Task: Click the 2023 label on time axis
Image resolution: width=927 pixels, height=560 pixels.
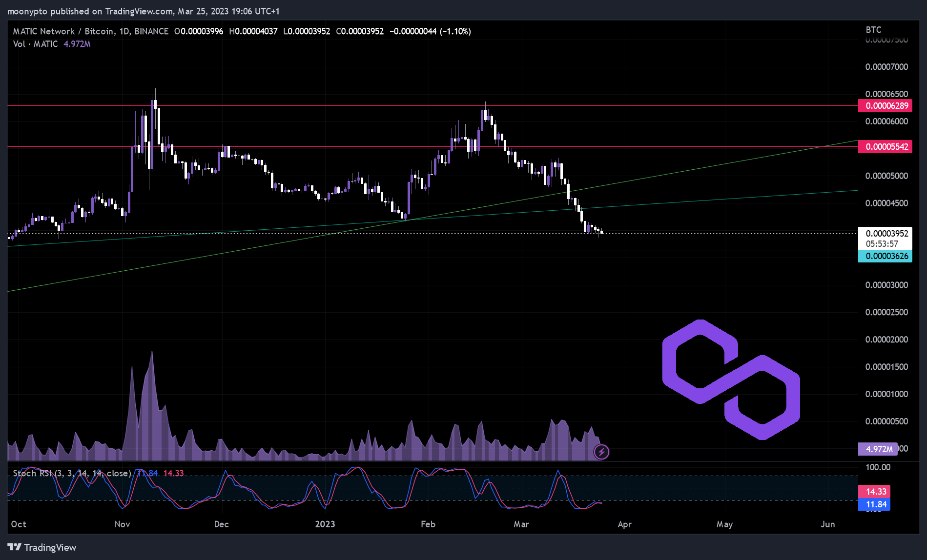Action: 325,524
